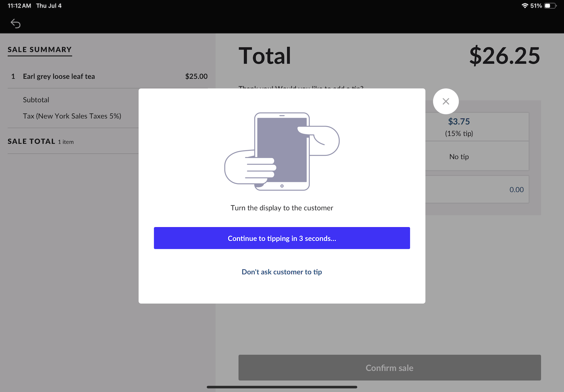Close the tipping prompt dialog
Screen dimensions: 564x392
(446, 101)
